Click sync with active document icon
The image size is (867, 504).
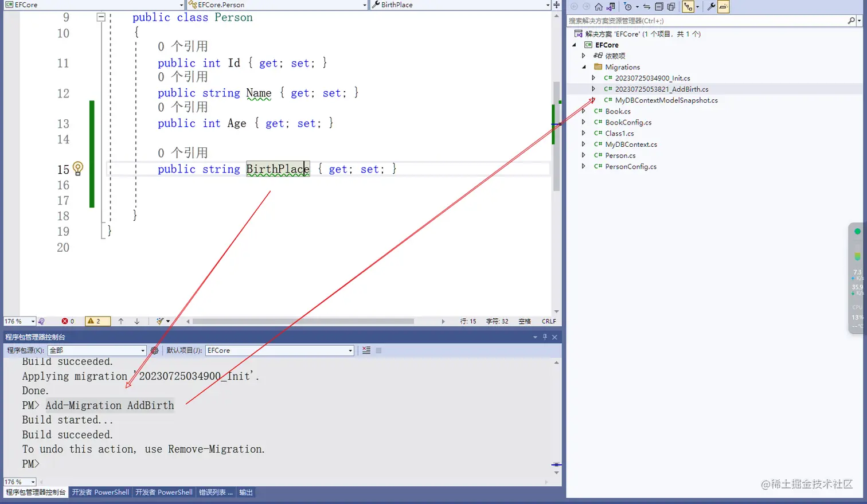(x=647, y=7)
